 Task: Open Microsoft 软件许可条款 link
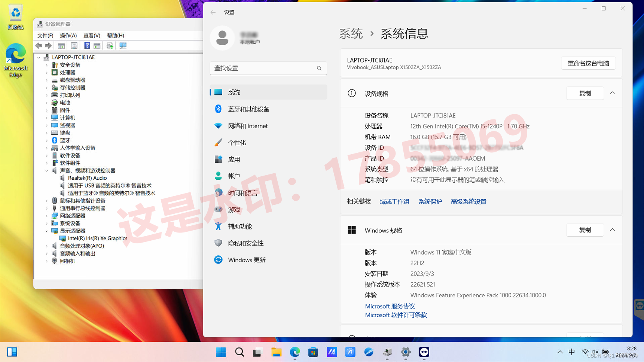click(x=396, y=315)
